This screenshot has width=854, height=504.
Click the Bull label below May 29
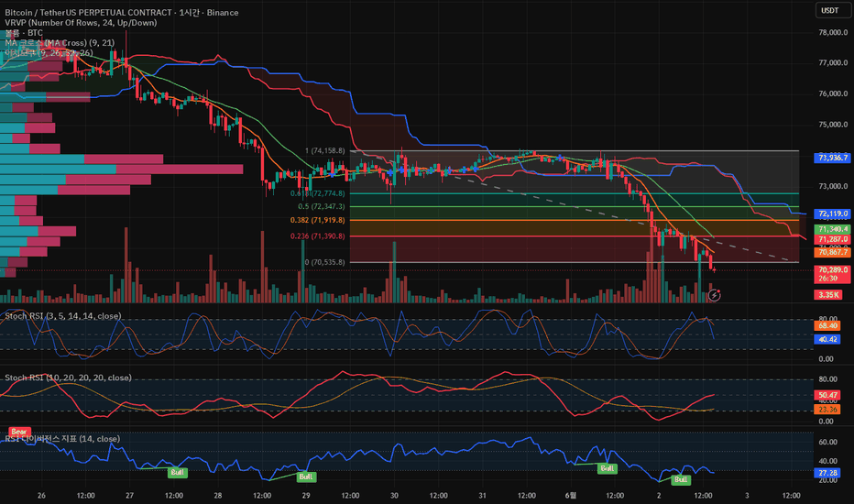tap(306, 477)
